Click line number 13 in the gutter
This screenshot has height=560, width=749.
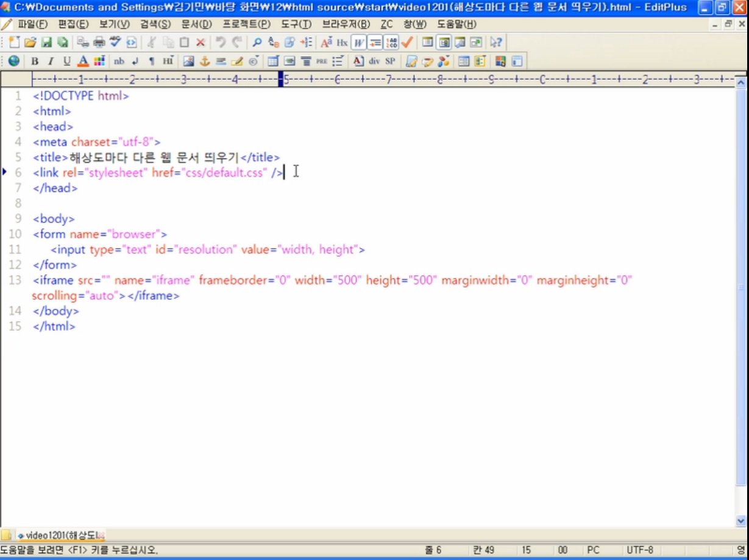pyautogui.click(x=15, y=280)
